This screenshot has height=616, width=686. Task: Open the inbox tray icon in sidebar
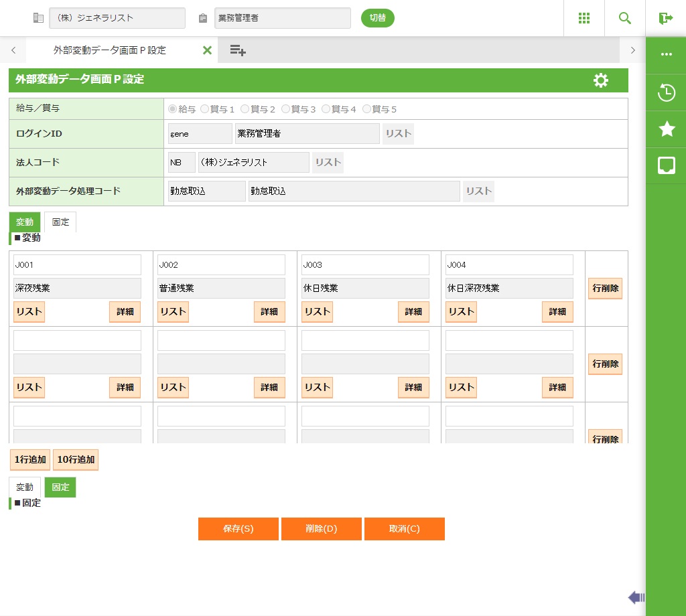tap(667, 165)
